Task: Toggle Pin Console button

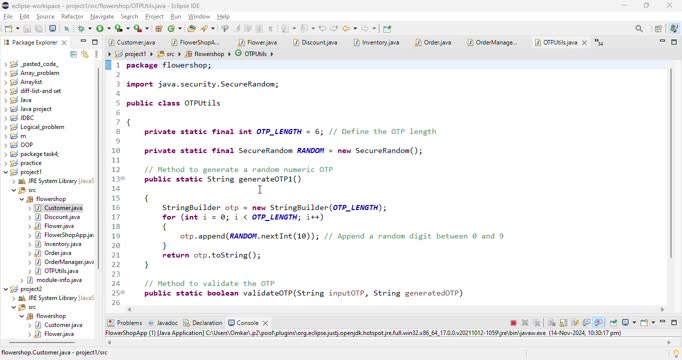Action: tap(613, 323)
